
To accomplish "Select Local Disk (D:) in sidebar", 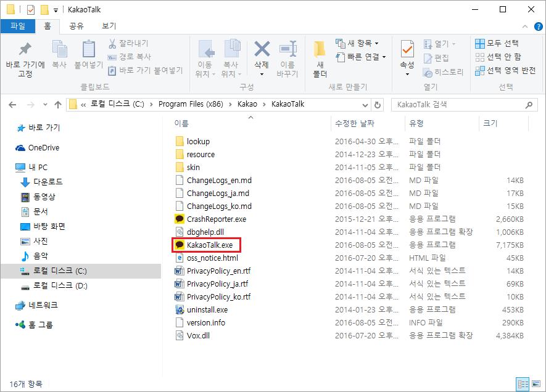I will pyautogui.click(x=54, y=286).
